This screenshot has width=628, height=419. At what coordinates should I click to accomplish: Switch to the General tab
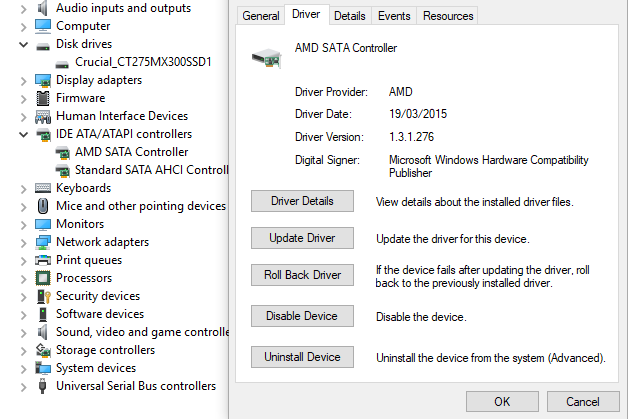[x=261, y=16]
